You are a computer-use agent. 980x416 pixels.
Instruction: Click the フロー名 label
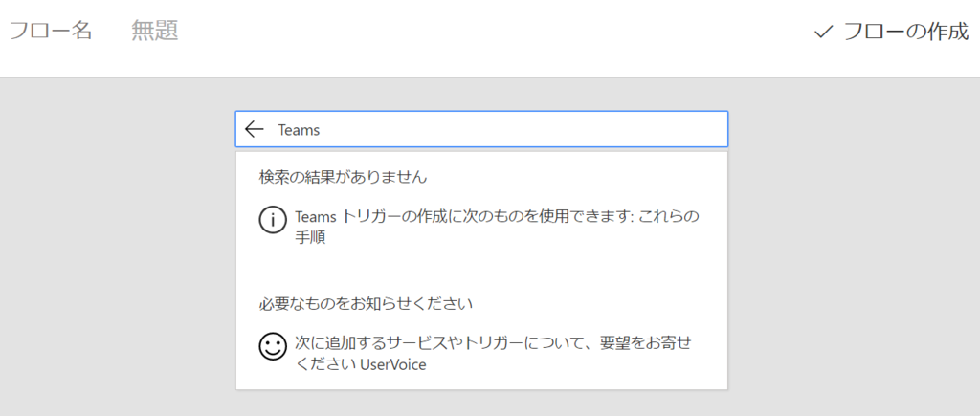click(x=52, y=30)
